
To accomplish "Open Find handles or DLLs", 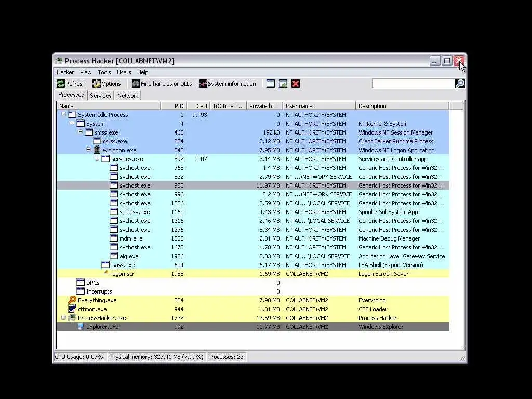I will pyautogui.click(x=162, y=84).
